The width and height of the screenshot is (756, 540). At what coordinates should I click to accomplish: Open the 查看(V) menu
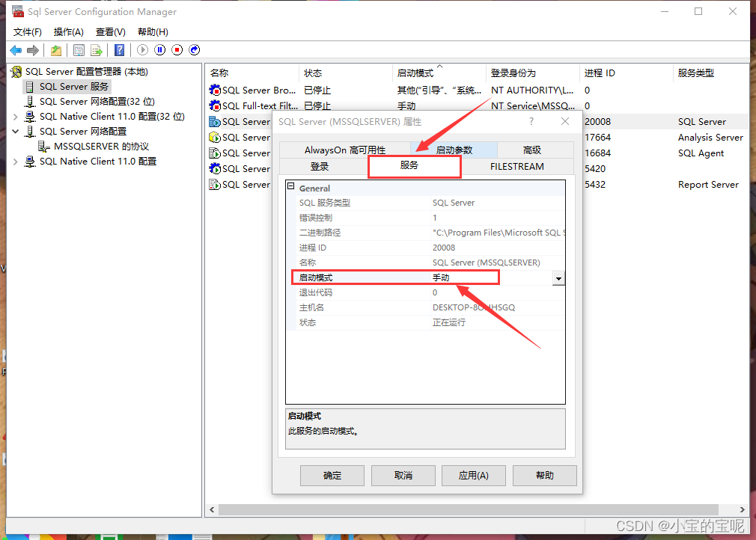pyautogui.click(x=111, y=32)
